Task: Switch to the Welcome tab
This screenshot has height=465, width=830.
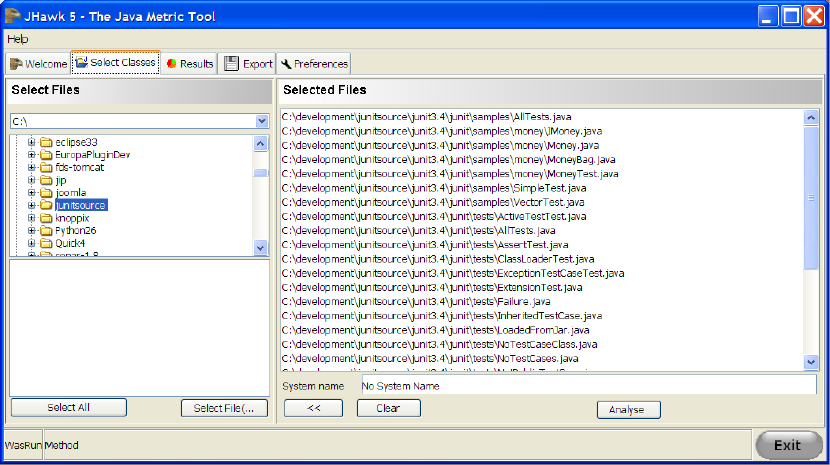Action: pos(38,64)
